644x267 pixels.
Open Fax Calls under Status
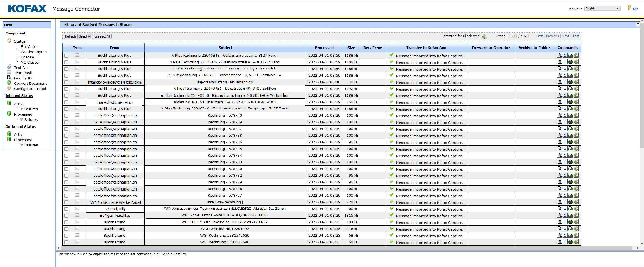point(28,46)
